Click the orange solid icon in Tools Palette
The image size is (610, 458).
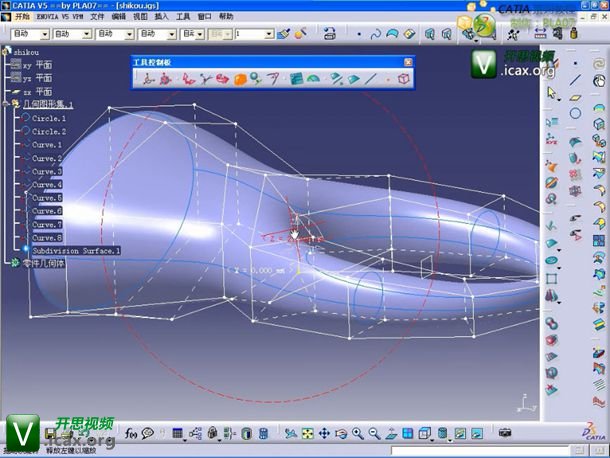tap(240, 78)
